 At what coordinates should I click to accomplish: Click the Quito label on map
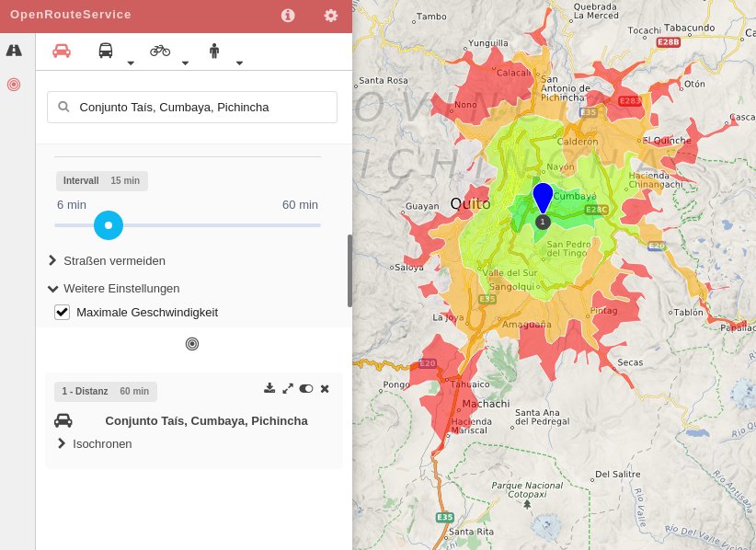[470, 204]
